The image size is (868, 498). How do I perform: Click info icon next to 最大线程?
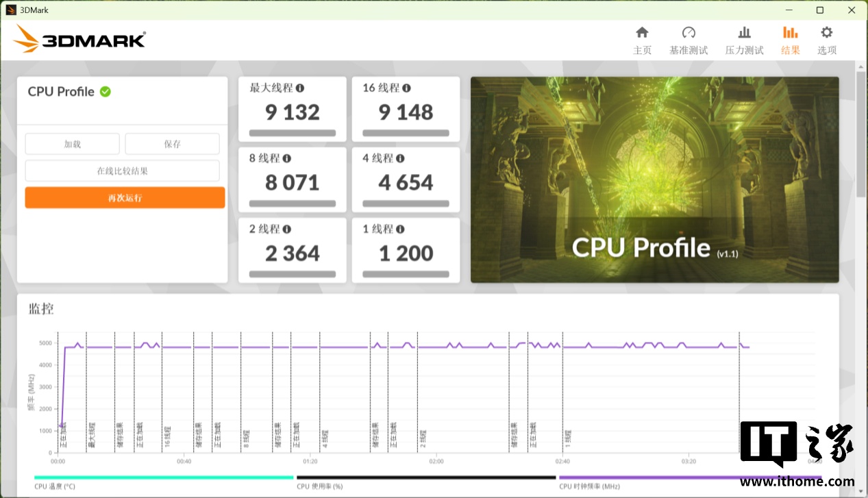300,88
